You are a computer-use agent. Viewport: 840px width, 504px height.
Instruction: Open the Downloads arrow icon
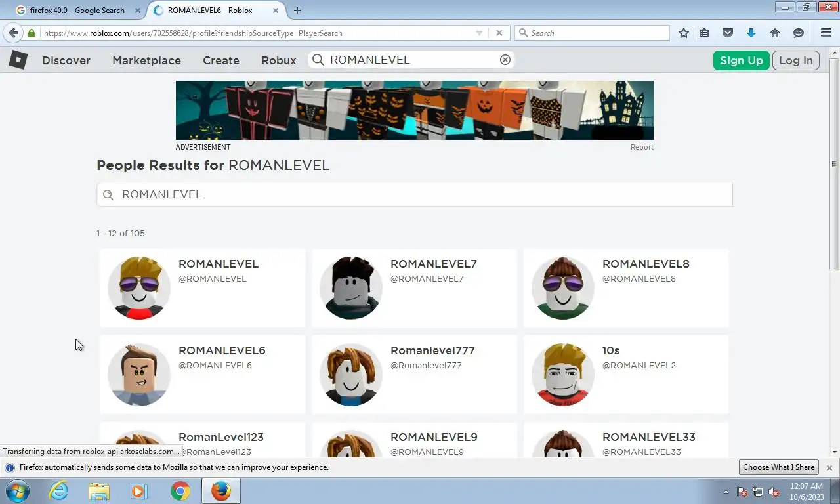coord(751,33)
